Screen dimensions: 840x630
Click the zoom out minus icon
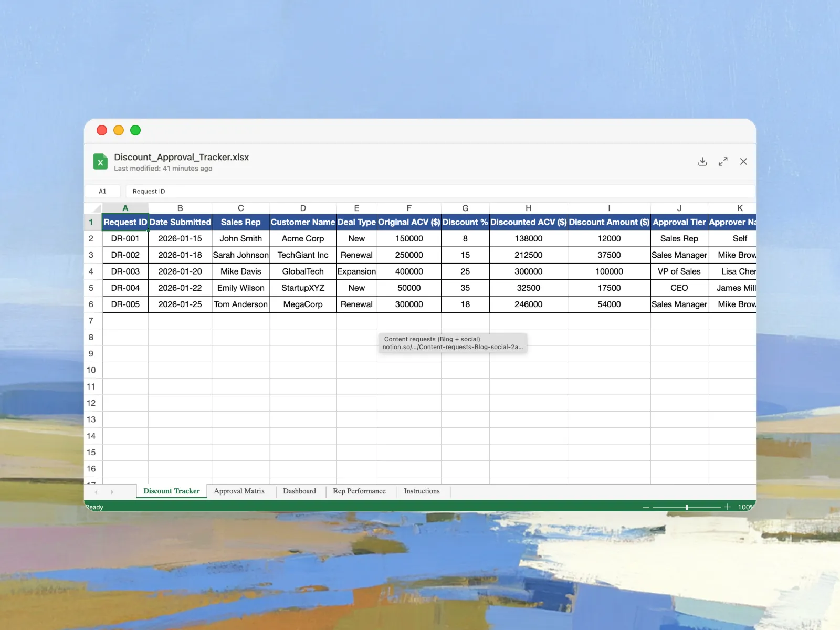pos(646,507)
